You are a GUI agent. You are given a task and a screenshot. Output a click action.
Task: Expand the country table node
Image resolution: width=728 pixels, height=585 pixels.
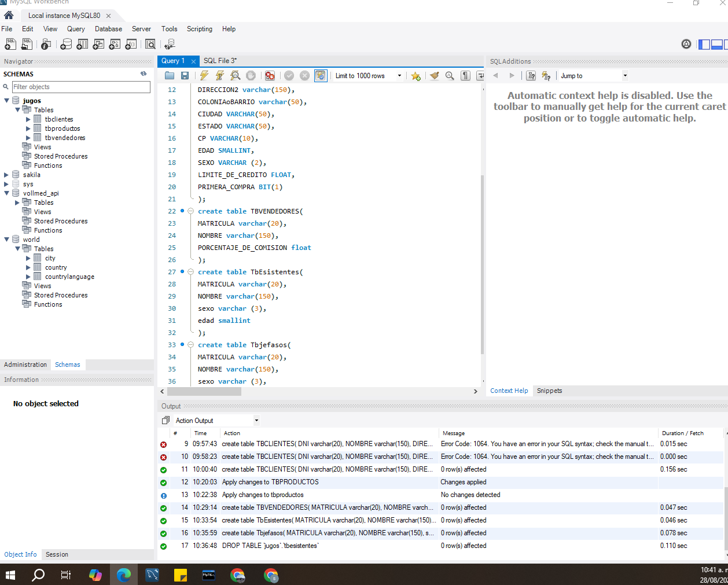[28, 267]
